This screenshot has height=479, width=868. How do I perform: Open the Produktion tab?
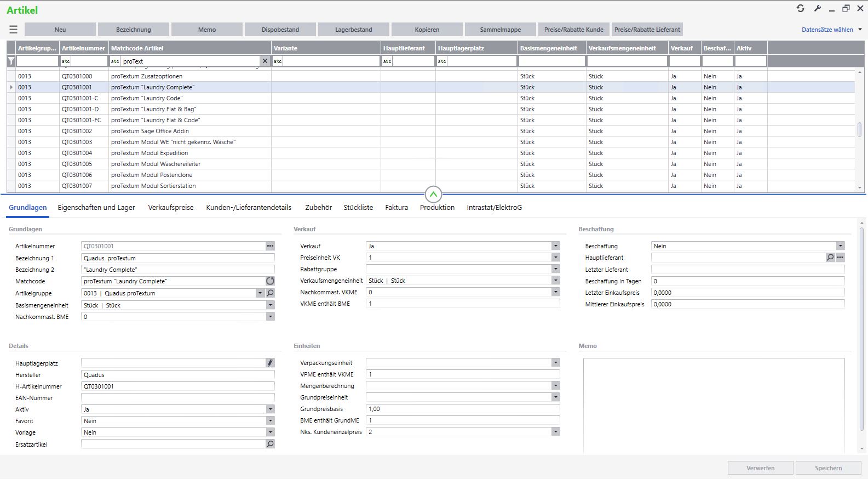(x=437, y=208)
